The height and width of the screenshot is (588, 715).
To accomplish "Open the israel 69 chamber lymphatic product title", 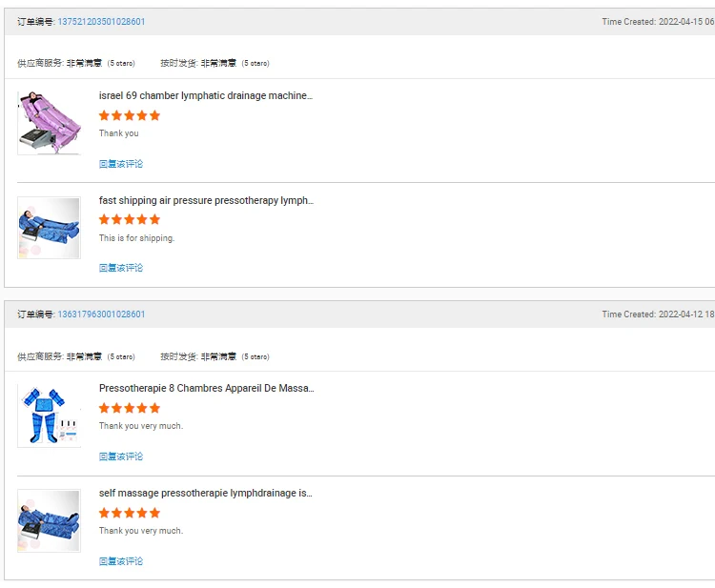I will pyautogui.click(x=205, y=95).
